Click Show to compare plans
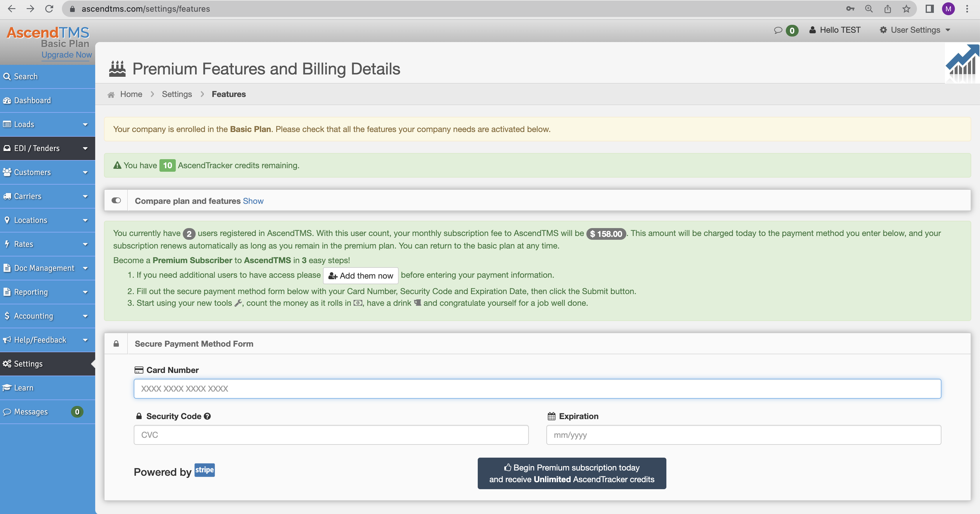Viewport: 980px width, 514px height. 253,201
